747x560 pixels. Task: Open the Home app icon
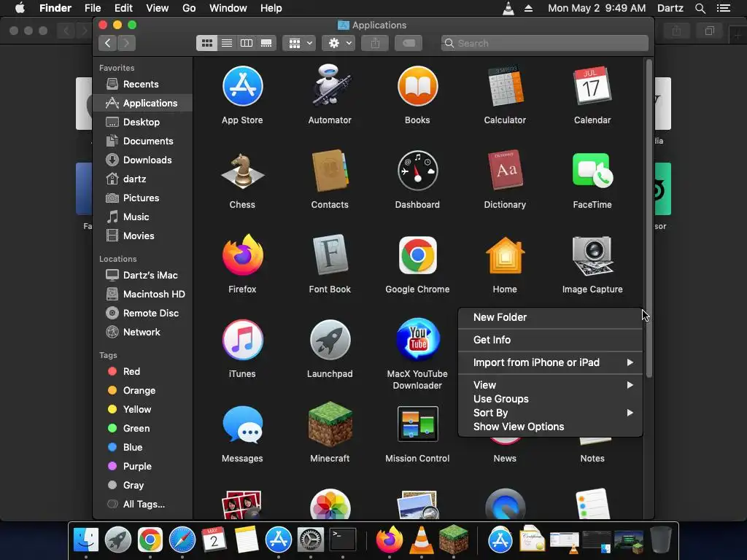point(505,255)
